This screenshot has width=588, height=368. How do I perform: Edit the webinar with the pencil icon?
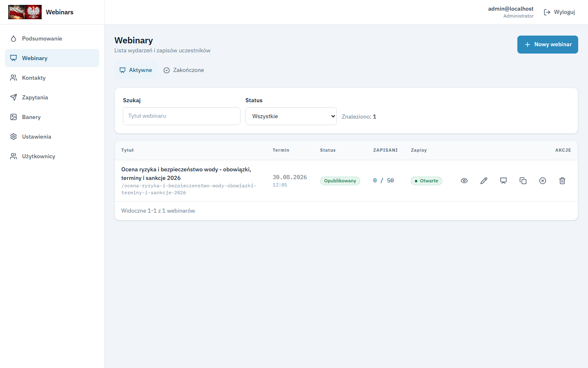coord(484,181)
